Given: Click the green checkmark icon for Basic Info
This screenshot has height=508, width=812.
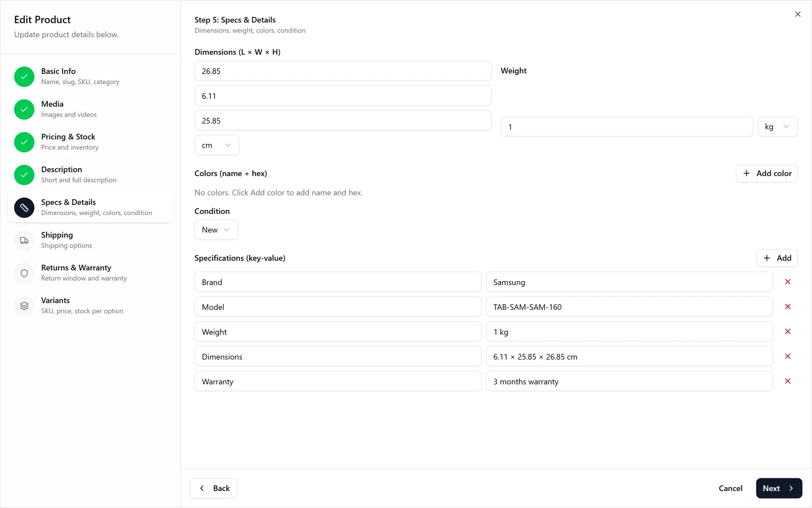Looking at the screenshot, I should click(x=24, y=77).
